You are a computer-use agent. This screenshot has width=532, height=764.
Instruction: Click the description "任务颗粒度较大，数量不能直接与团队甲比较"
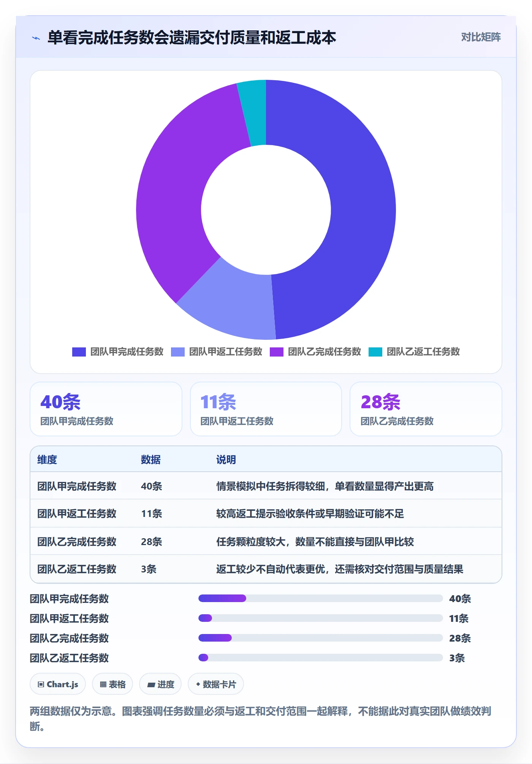[x=315, y=541]
